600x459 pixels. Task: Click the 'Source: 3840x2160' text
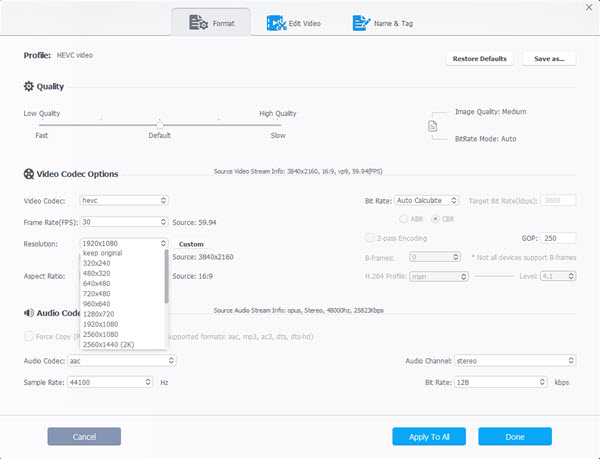tap(203, 257)
